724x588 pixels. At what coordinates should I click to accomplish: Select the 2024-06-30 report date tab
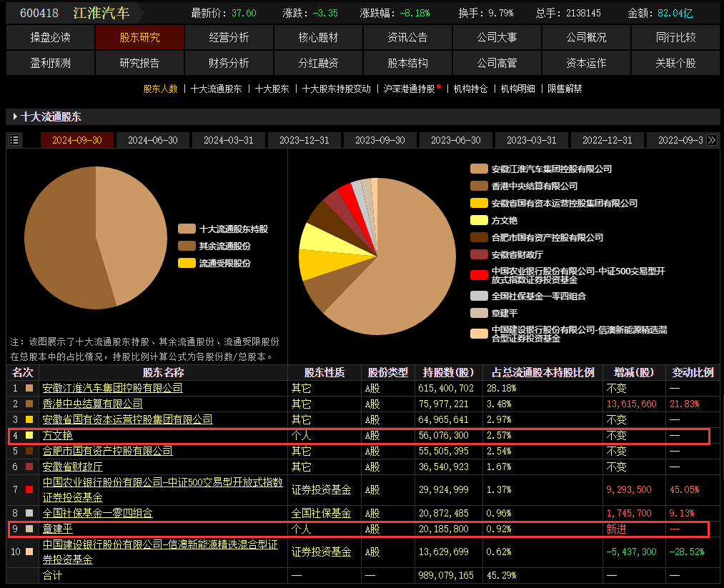coord(153,140)
